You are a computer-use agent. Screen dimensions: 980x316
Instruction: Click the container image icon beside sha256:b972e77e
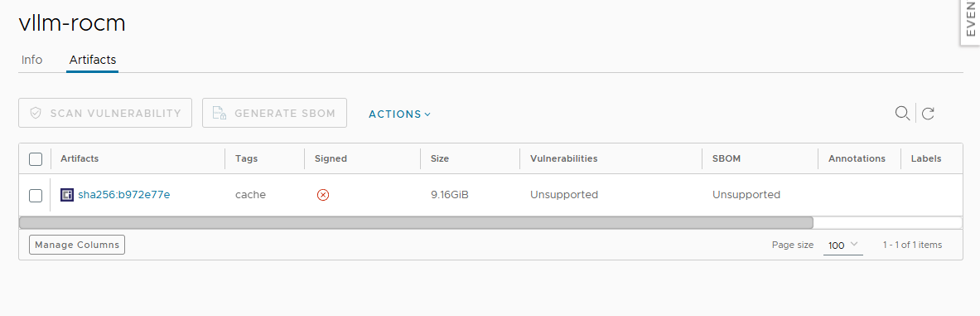click(67, 195)
